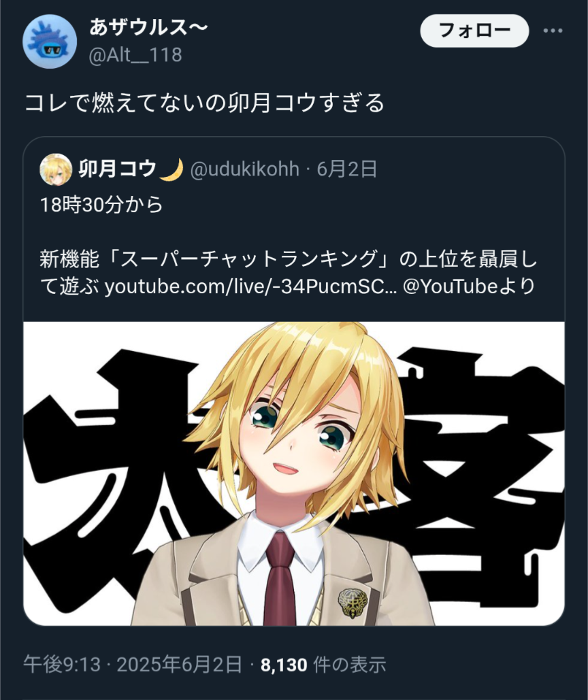Click the blue dinosaur profile avatar
The width and height of the screenshot is (588, 700).
[50, 41]
